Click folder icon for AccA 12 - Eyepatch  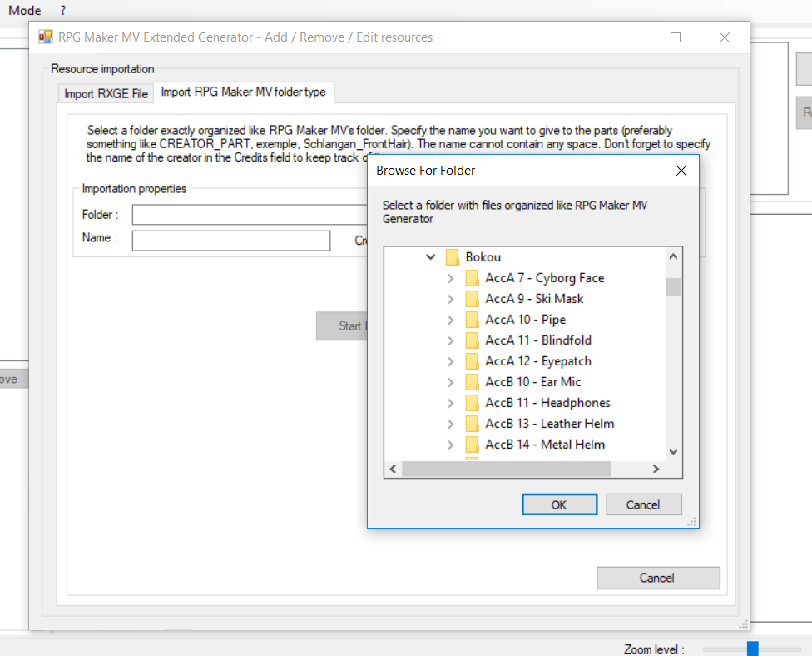[x=472, y=361]
